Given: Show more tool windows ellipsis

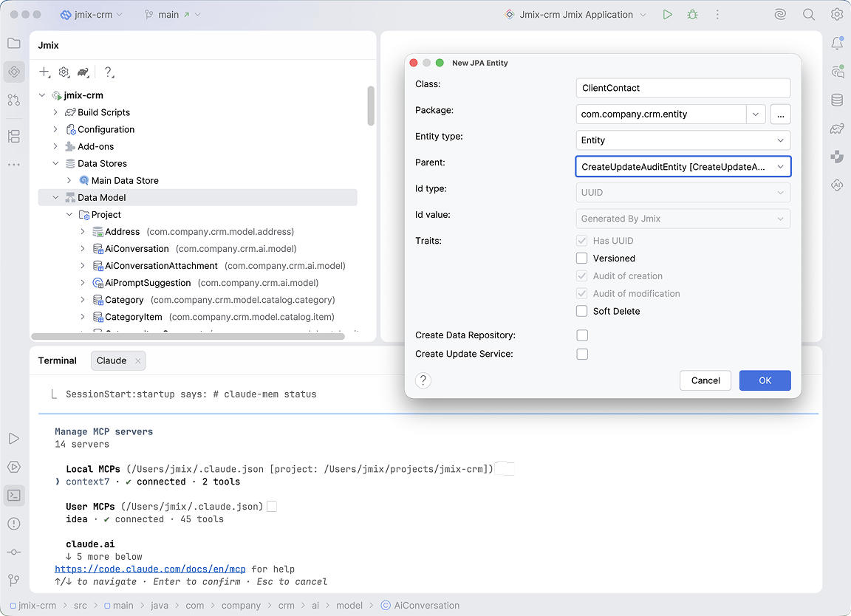Looking at the screenshot, I should [14, 165].
